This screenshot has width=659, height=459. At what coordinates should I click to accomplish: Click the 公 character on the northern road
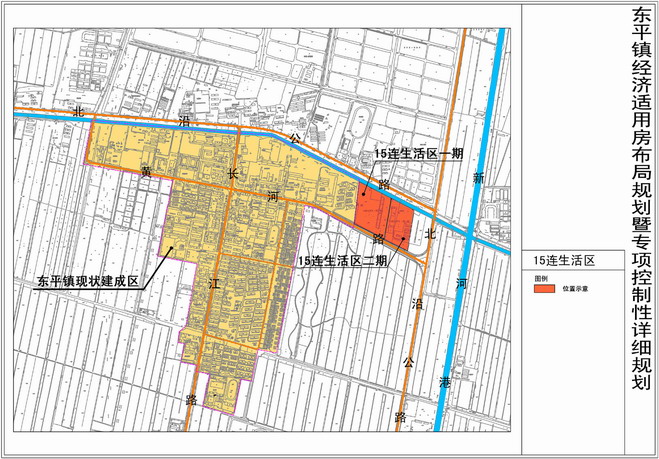click(x=294, y=140)
